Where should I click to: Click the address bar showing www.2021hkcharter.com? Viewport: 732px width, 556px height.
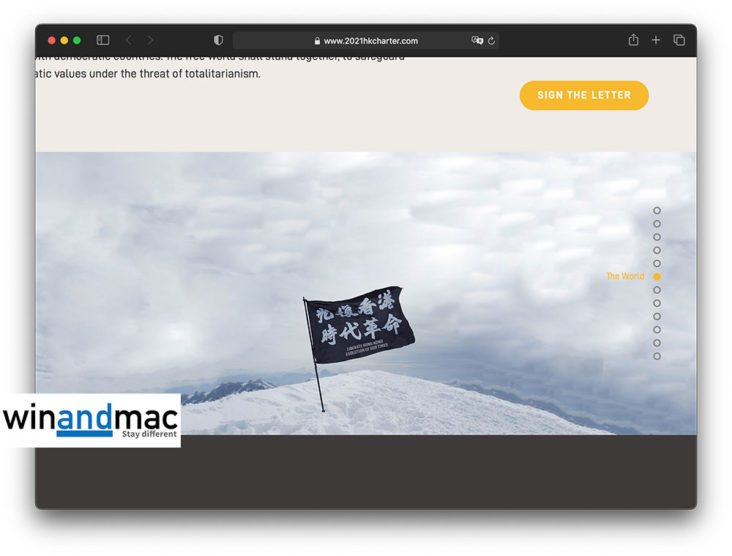click(x=370, y=41)
